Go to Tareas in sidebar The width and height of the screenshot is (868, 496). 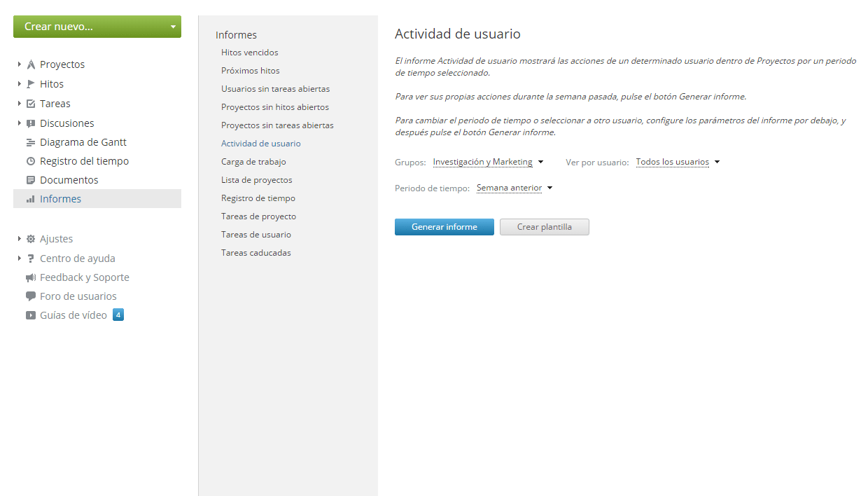coord(55,104)
